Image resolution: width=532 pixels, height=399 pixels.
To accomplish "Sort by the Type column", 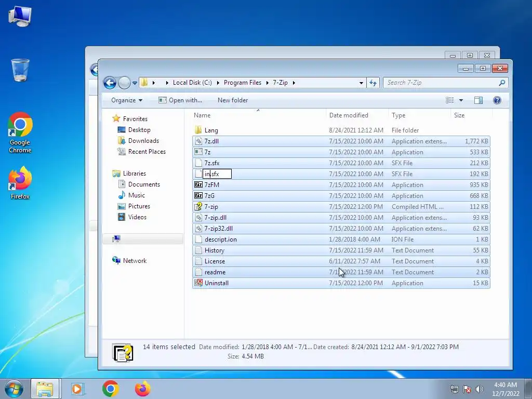I will [x=398, y=115].
